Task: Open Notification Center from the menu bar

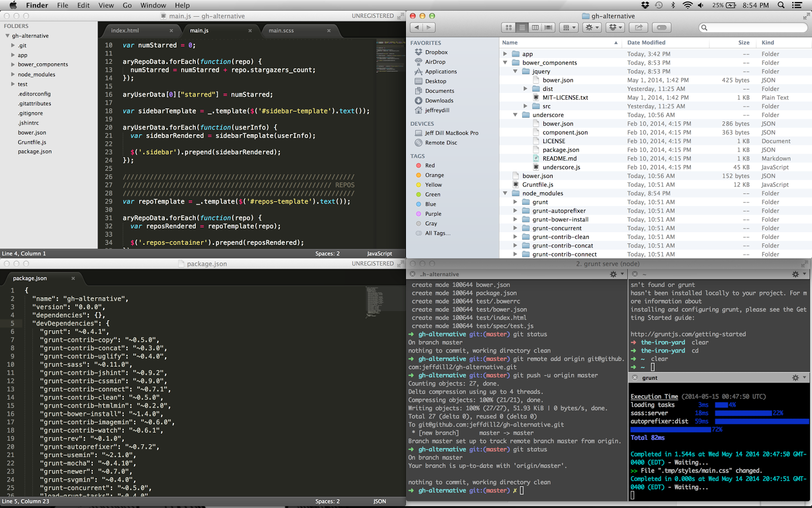Action: [797, 5]
